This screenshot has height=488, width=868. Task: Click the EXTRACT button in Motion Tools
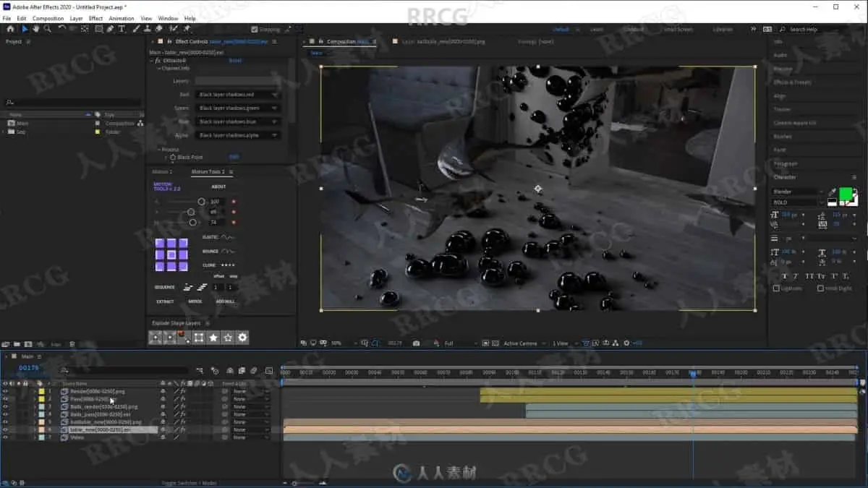click(165, 301)
